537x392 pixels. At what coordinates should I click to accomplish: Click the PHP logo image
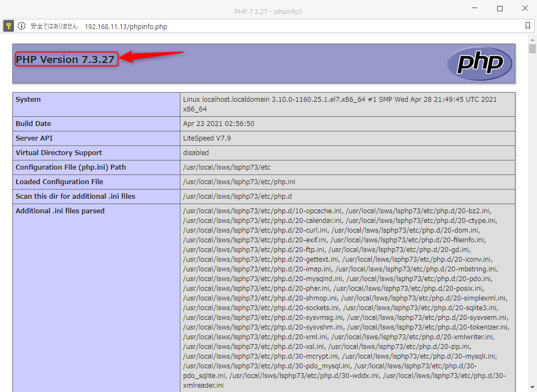479,64
